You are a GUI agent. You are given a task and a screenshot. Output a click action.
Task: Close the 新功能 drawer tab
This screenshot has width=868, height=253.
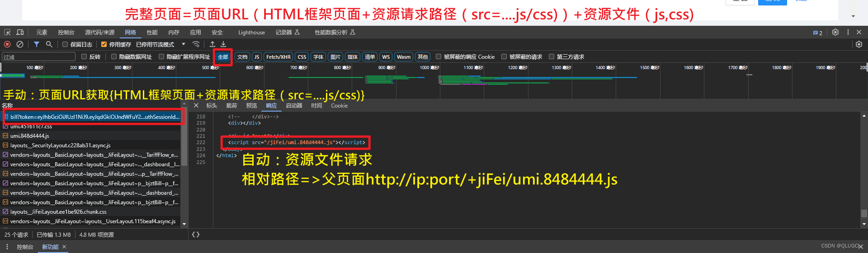pyautogui.click(x=64, y=247)
